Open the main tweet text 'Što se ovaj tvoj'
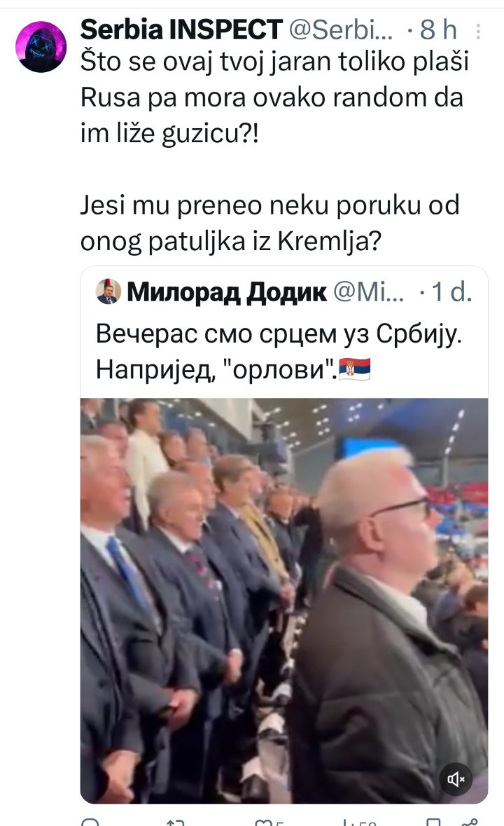This screenshot has height=826, width=504. [x=274, y=151]
